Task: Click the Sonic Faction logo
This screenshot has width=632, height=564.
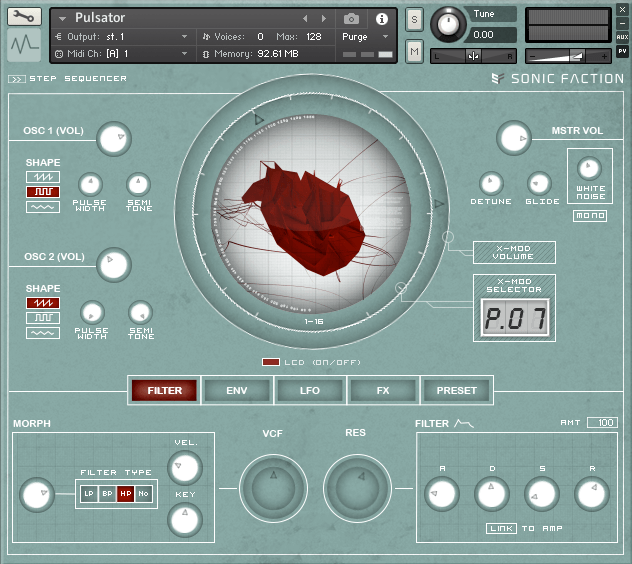Action: [557, 79]
